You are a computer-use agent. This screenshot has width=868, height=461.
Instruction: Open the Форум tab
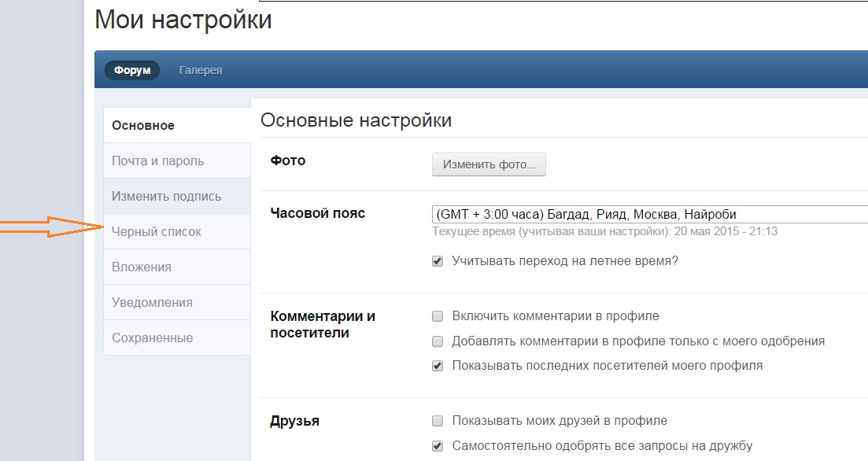pos(132,70)
